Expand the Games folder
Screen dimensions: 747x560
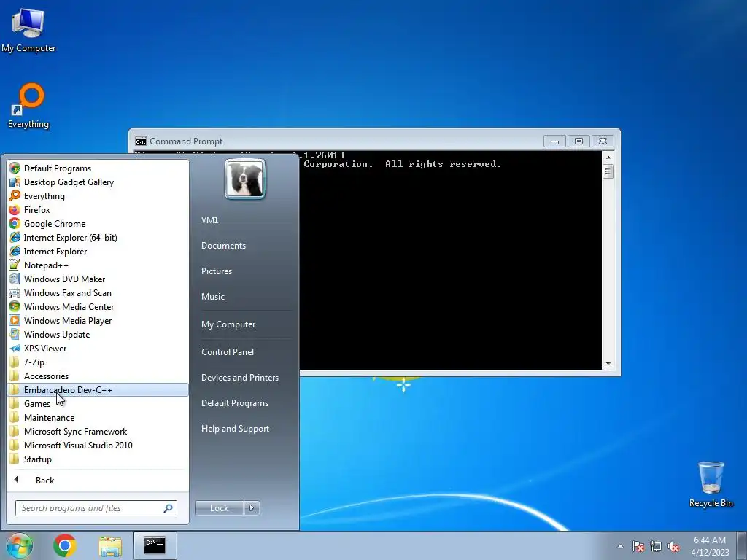(98, 403)
